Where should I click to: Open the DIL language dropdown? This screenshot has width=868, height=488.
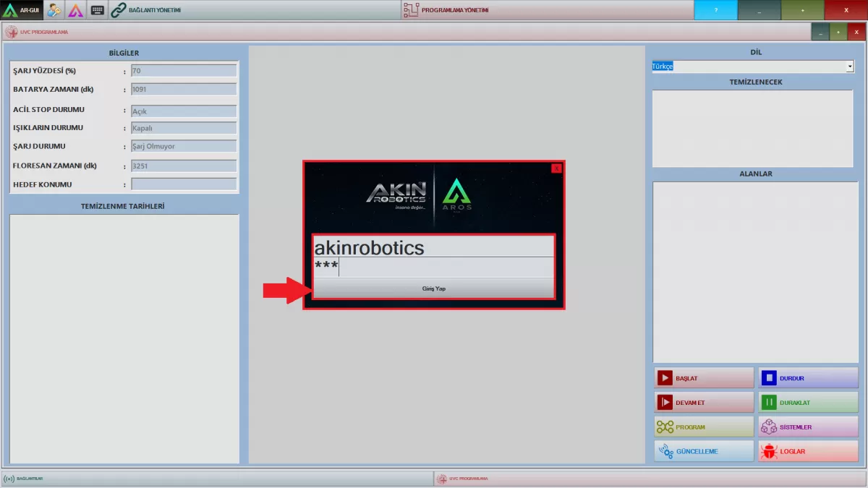pyautogui.click(x=752, y=66)
